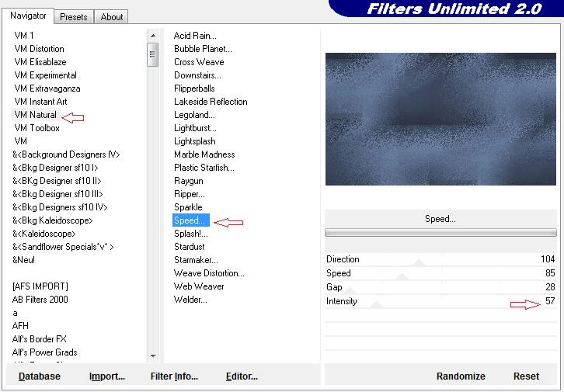Screen dimensions: 564x392
Task: Click Randomize button
Action: point(461,376)
